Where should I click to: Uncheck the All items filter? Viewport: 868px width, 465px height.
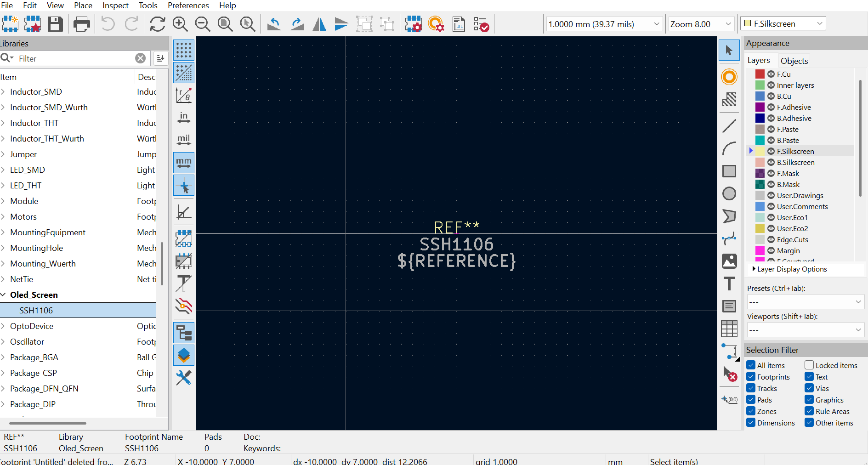(751, 365)
